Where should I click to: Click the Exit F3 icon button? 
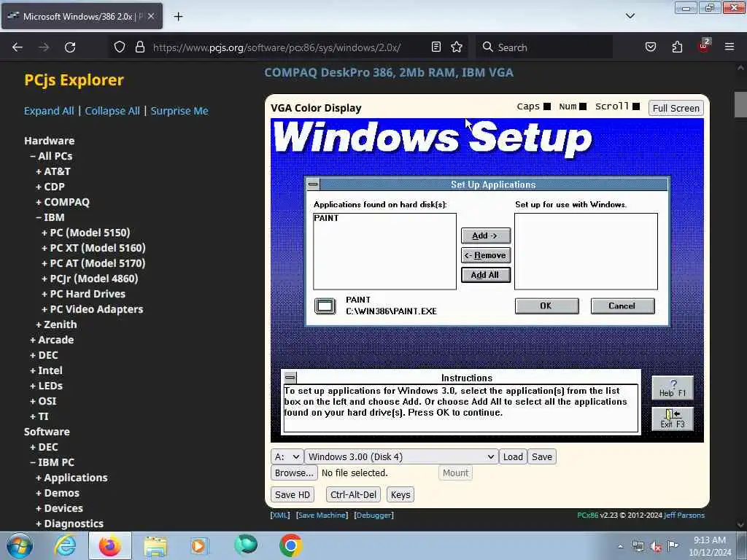[x=672, y=419]
